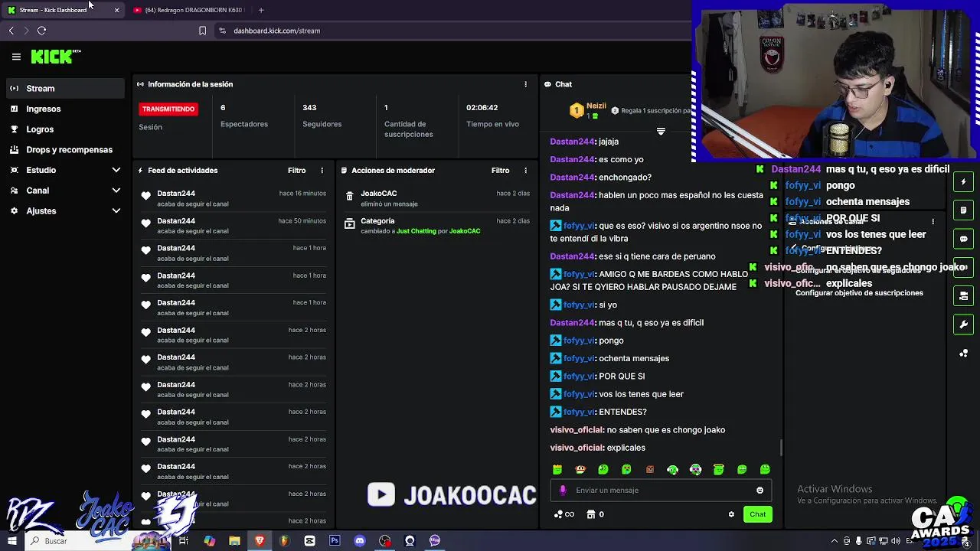Click the trash icon of deleted message entry
This screenshot has width=980, height=551.
[349, 197]
